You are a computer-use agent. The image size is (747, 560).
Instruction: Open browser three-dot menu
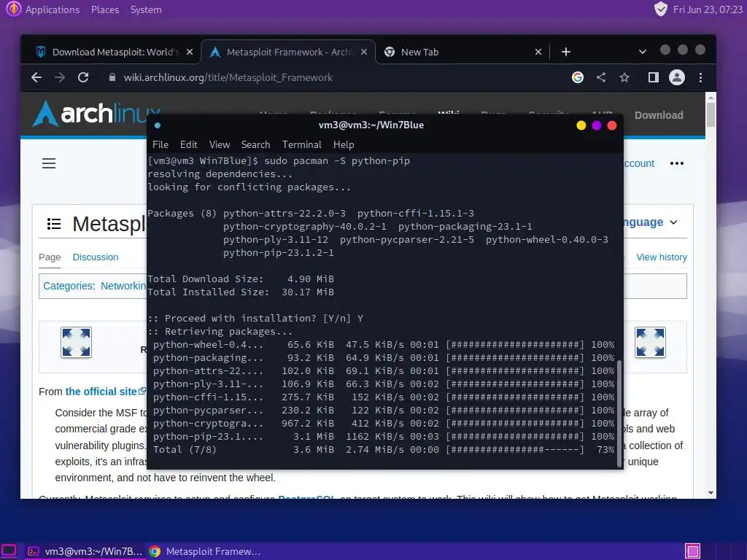pyautogui.click(x=700, y=77)
